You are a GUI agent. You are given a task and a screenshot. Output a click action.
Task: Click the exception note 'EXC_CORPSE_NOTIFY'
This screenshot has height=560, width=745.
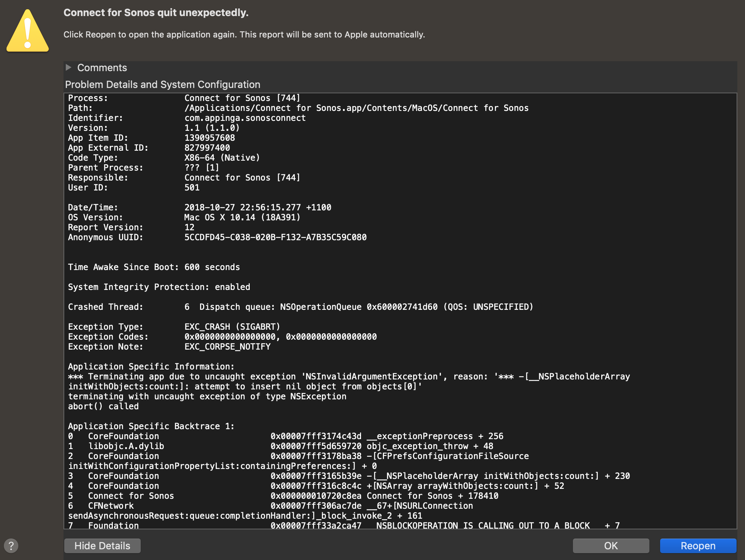click(x=228, y=347)
